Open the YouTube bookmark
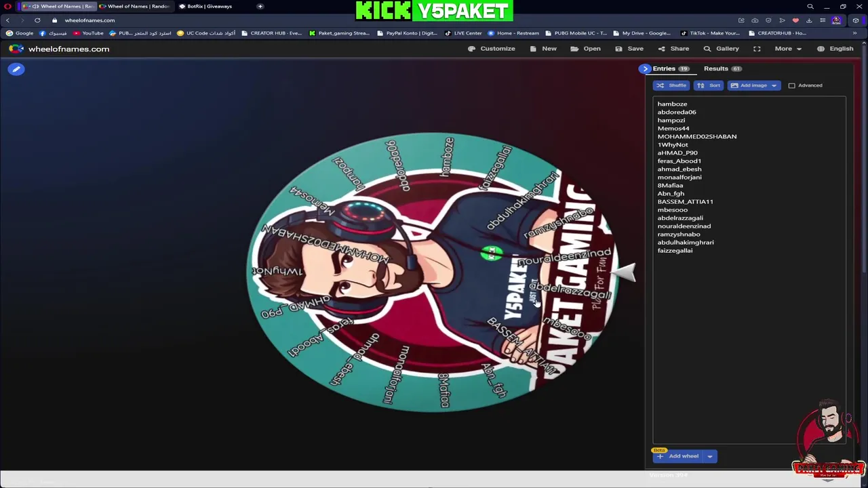The width and height of the screenshot is (868, 488). (88, 33)
